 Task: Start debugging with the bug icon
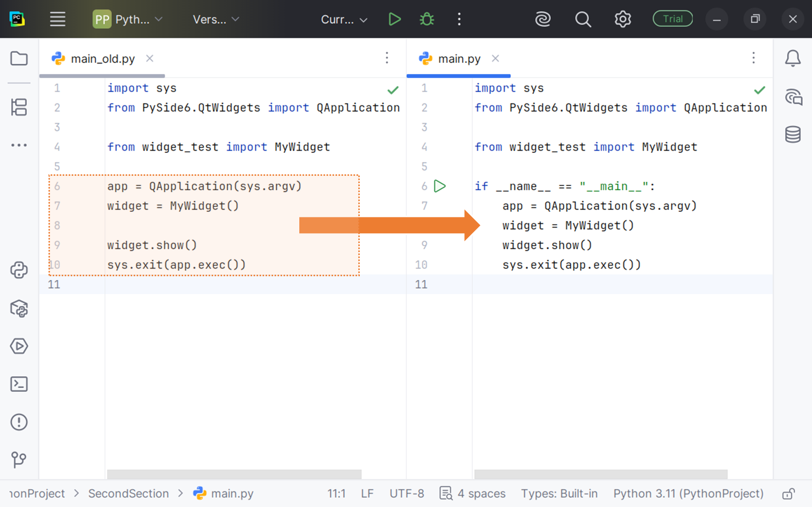coord(427,19)
